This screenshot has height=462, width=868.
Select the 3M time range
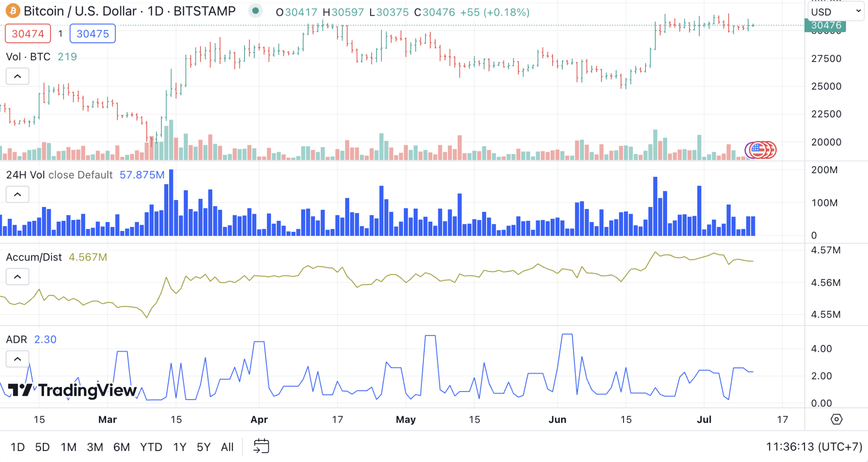pos(95,447)
